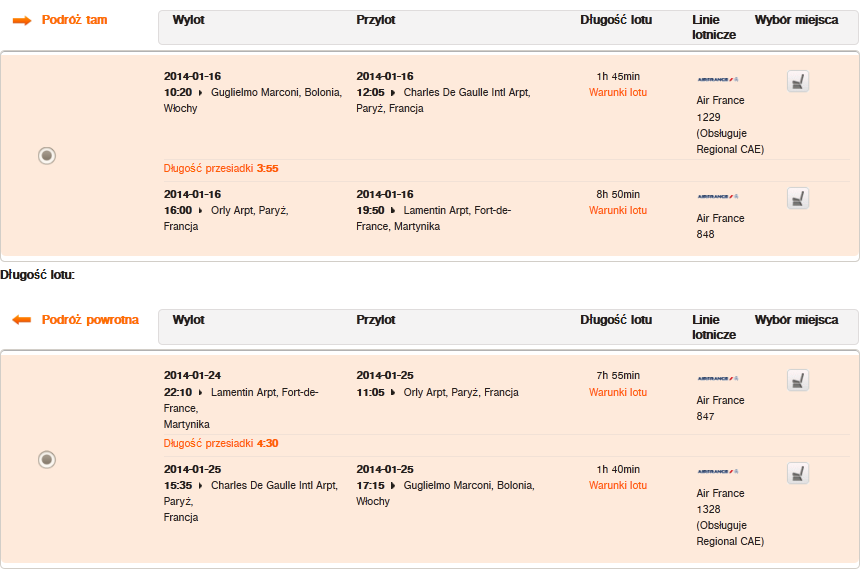Screen dimensions: 863x570
Task: Open seat selection for Air France 1328
Action: coord(798,473)
